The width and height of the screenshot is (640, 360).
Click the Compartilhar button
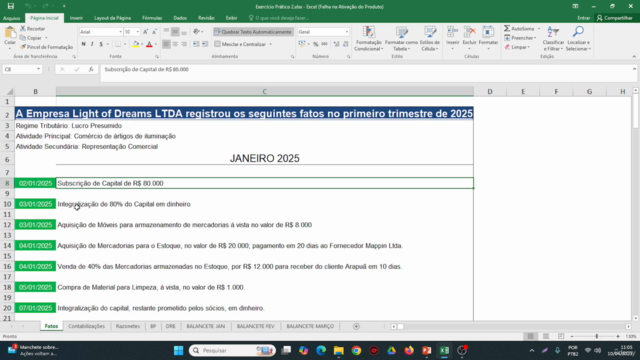pyautogui.click(x=615, y=18)
